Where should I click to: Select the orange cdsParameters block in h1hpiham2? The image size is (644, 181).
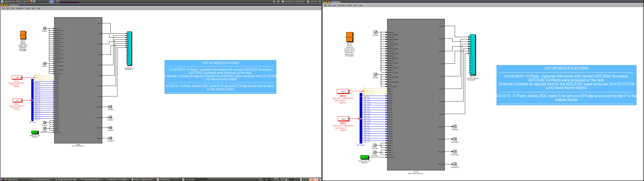click(23, 35)
